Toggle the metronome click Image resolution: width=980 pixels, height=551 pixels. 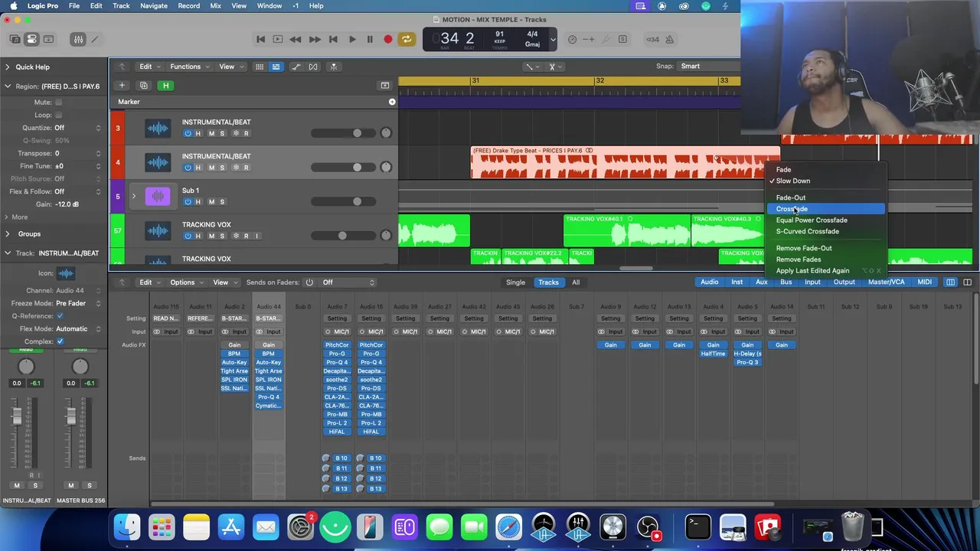coord(669,39)
